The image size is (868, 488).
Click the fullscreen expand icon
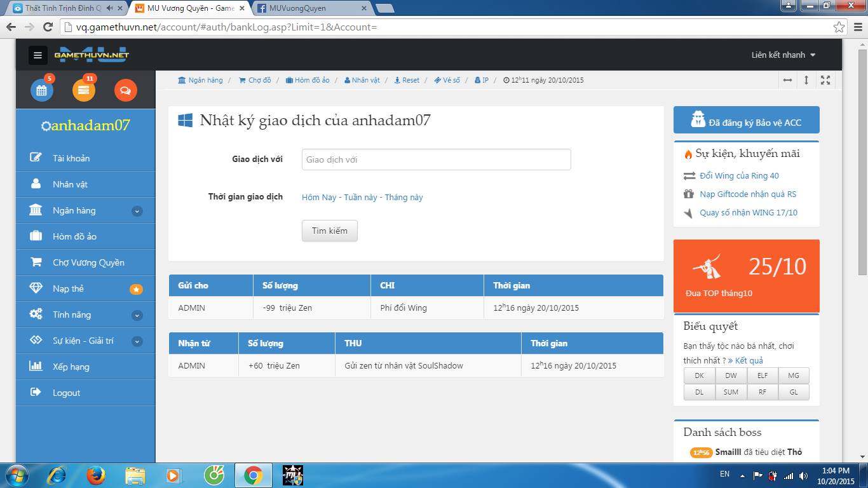pos(825,80)
